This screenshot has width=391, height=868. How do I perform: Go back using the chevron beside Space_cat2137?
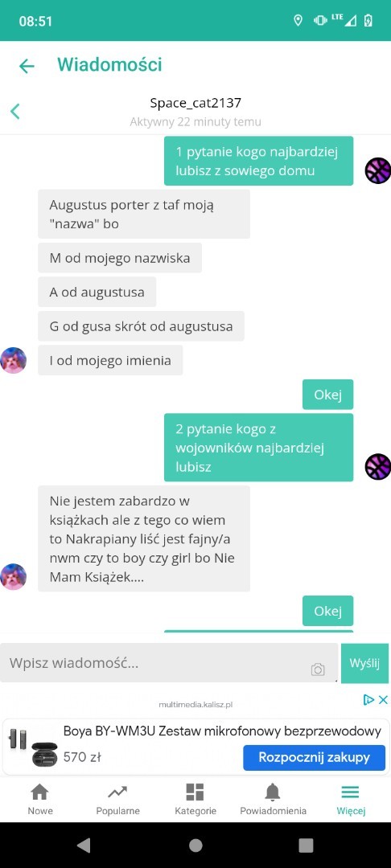15,111
